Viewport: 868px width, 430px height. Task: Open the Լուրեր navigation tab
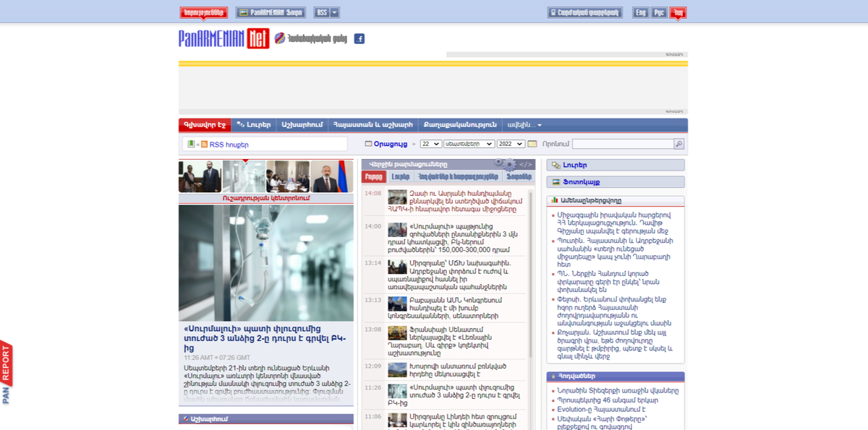[x=254, y=125]
